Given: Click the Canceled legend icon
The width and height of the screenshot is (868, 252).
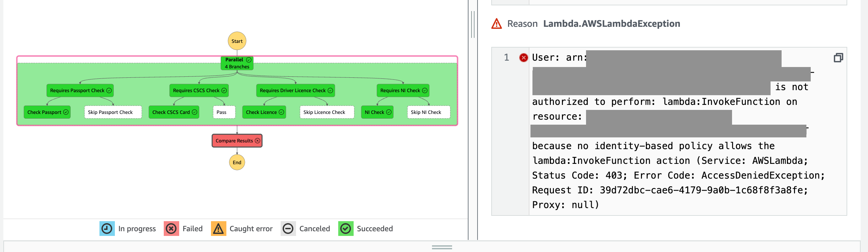Looking at the screenshot, I should [x=288, y=229].
